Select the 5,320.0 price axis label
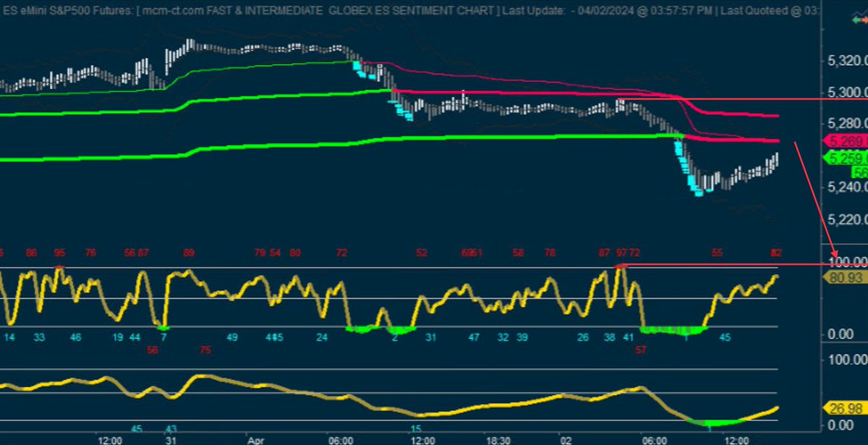The height and width of the screenshot is (445, 868). [x=848, y=62]
